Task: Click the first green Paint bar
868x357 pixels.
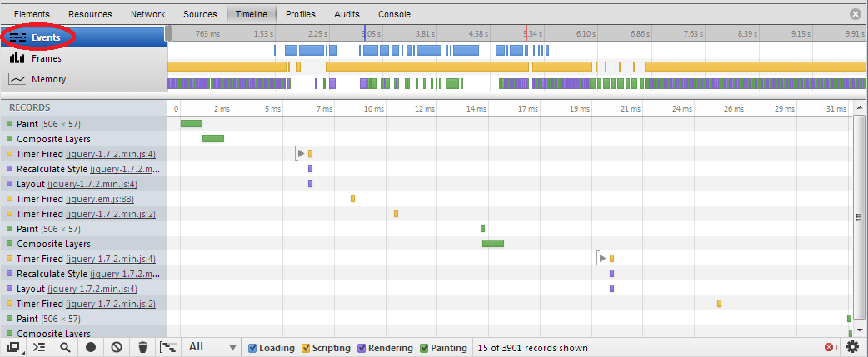Action: pyautogui.click(x=192, y=124)
